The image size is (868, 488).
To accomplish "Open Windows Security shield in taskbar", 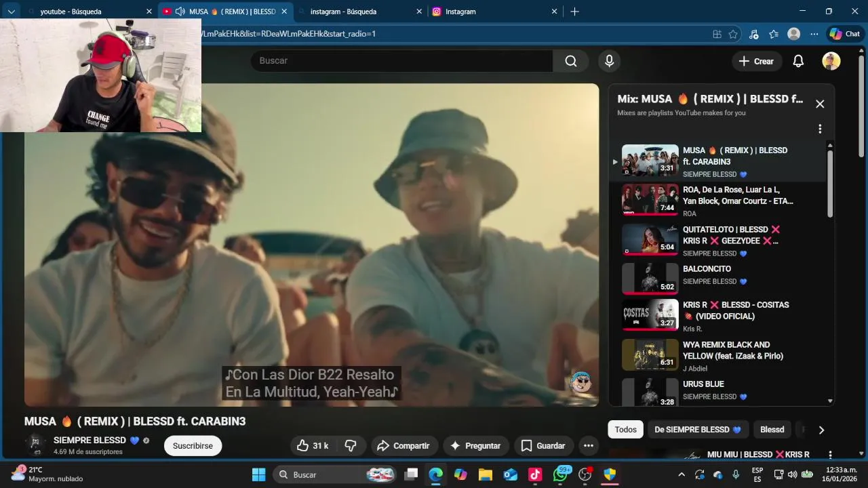I will [x=610, y=474].
